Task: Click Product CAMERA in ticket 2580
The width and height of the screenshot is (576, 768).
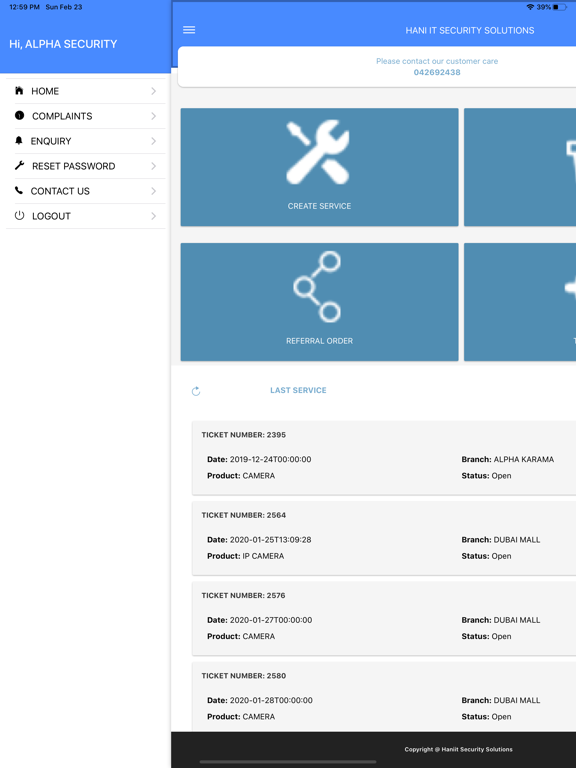Action: (241, 717)
